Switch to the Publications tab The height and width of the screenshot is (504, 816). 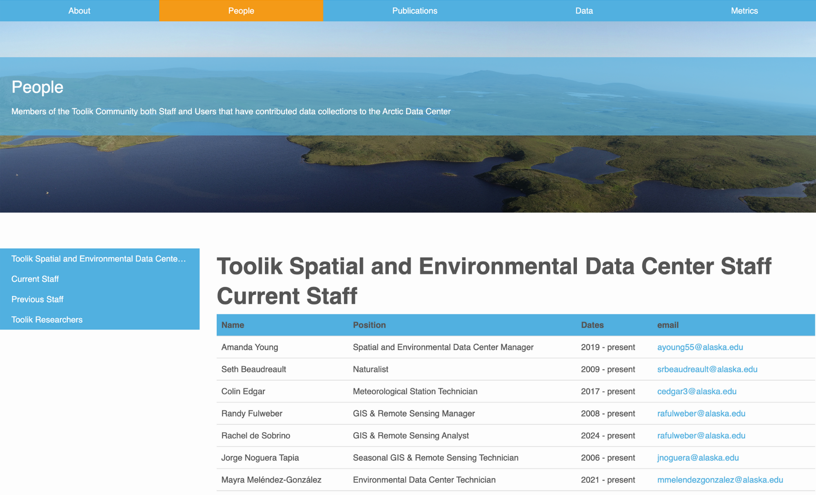(x=415, y=11)
